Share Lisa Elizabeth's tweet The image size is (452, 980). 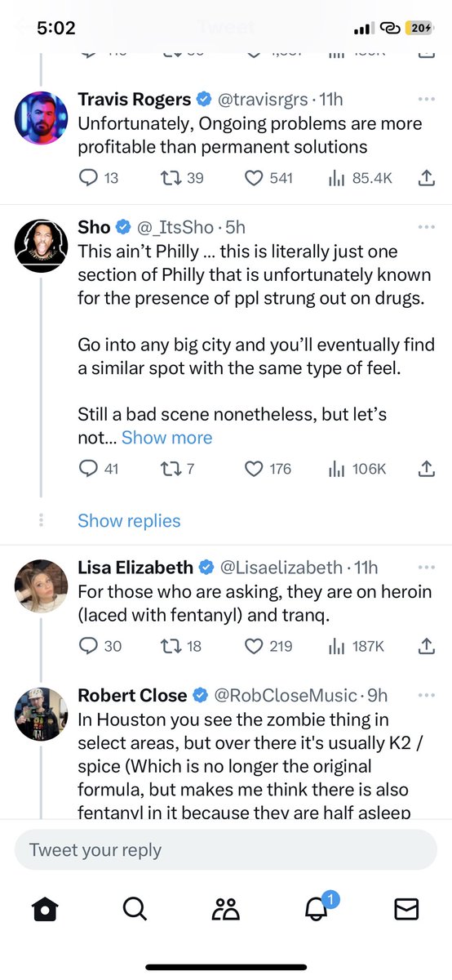(426, 646)
